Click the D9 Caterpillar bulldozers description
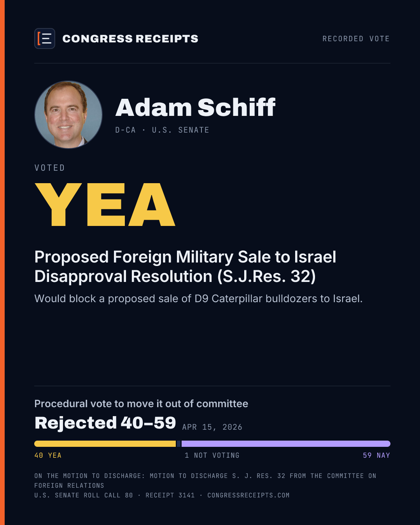 pos(198,299)
